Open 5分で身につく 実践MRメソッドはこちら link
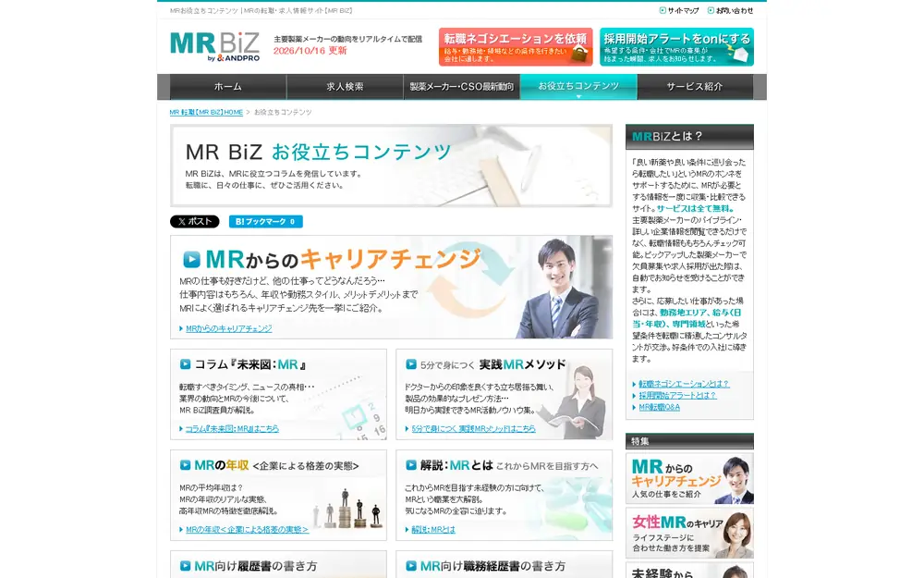The width and height of the screenshot is (924, 578). pyautogui.click(x=473, y=429)
